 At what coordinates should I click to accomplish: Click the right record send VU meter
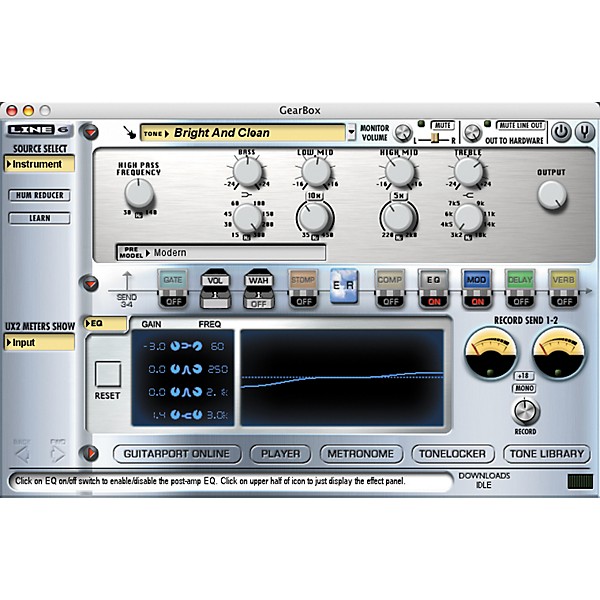tap(559, 354)
